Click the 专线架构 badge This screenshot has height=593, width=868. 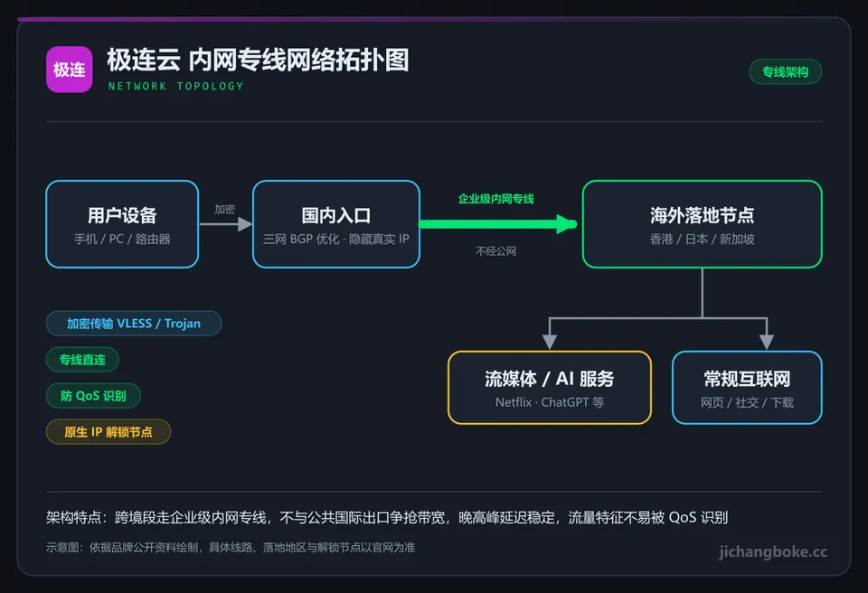pyautogui.click(x=785, y=72)
